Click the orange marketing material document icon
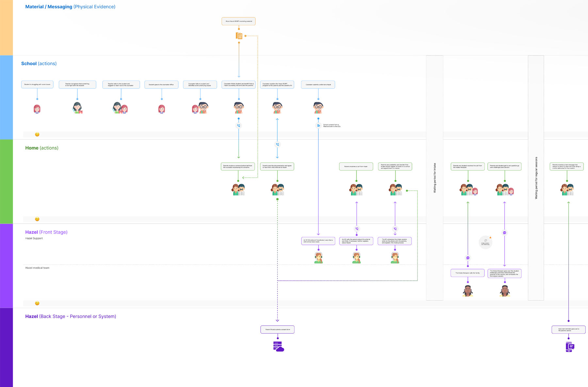The width and height of the screenshot is (588, 387). (239, 36)
